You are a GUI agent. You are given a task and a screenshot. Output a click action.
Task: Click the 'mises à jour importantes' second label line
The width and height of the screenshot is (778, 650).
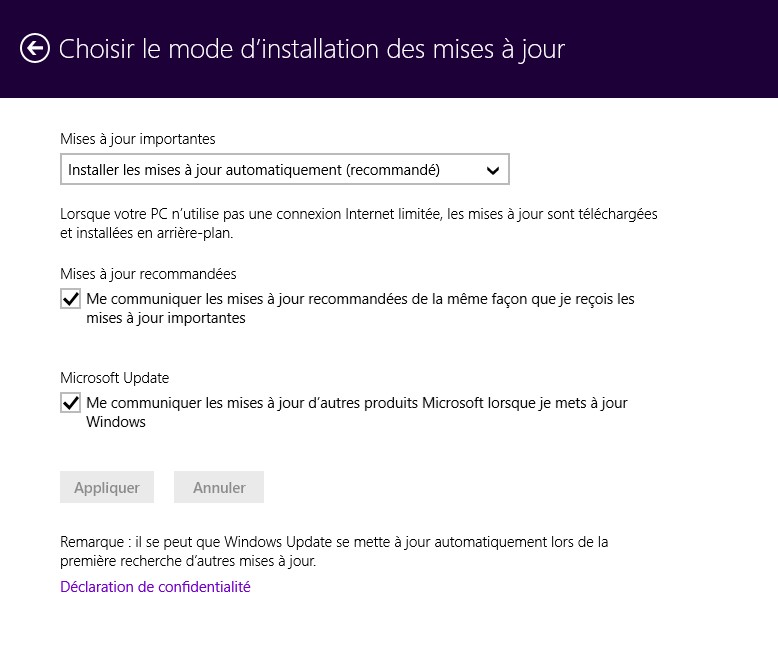point(166,319)
